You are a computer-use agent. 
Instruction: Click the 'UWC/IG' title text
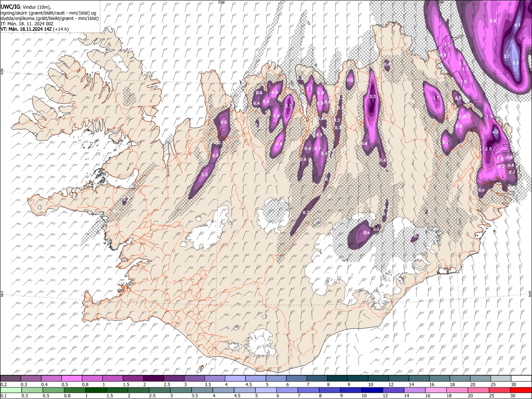click(10, 7)
